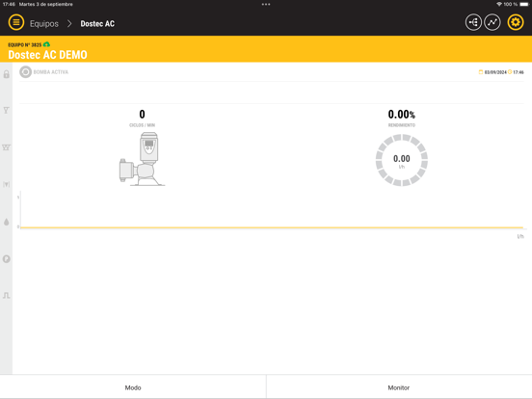
Task: Click the calendar date icon
Action: tap(480, 72)
